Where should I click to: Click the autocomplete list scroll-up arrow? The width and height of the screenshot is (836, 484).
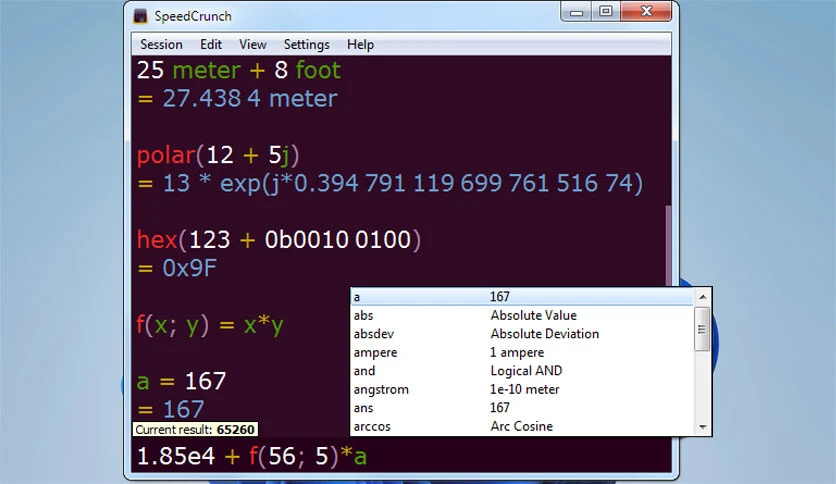tap(703, 297)
